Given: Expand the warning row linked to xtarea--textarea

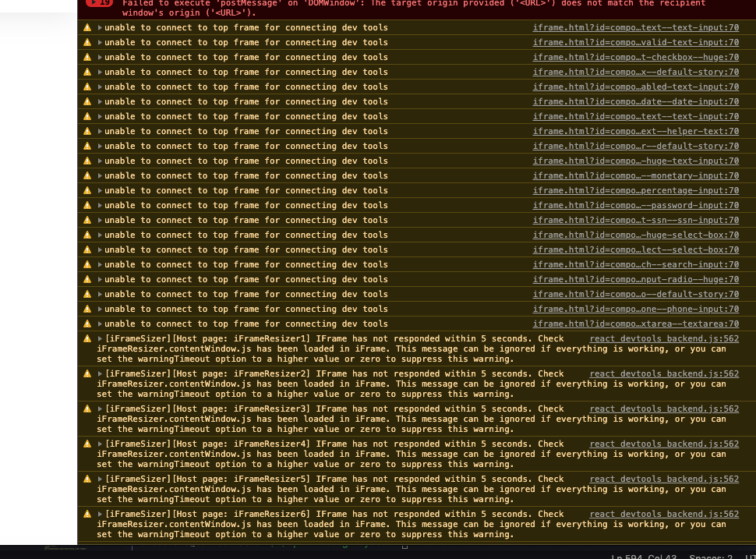Looking at the screenshot, I should pos(100,324).
